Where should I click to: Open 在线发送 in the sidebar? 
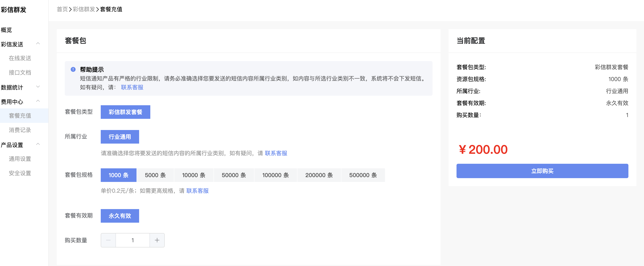20,58
